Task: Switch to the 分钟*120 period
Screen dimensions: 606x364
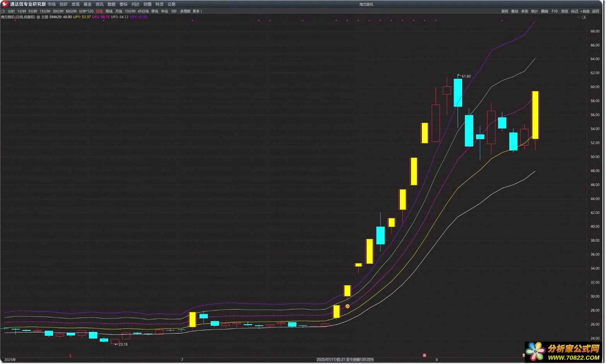Action: (86, 11)
